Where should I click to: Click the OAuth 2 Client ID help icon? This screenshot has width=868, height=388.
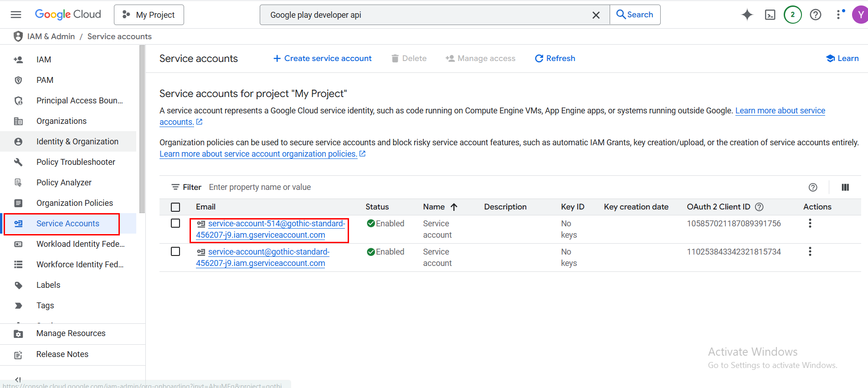(x=759, y=207)
